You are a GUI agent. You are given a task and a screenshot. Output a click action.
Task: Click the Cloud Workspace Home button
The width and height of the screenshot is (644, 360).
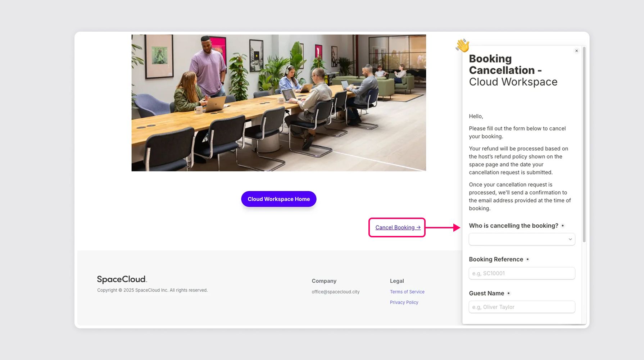(279, 199)
